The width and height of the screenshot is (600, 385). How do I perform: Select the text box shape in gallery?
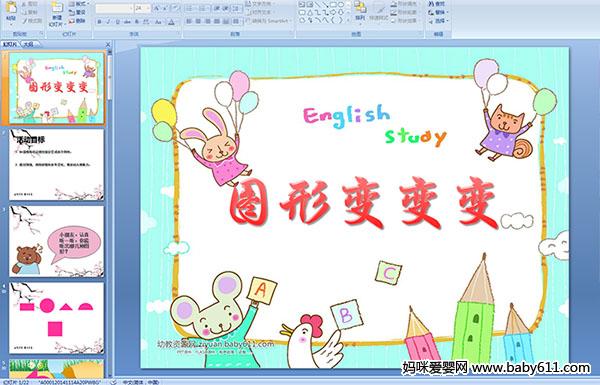(x=302, y=5)
